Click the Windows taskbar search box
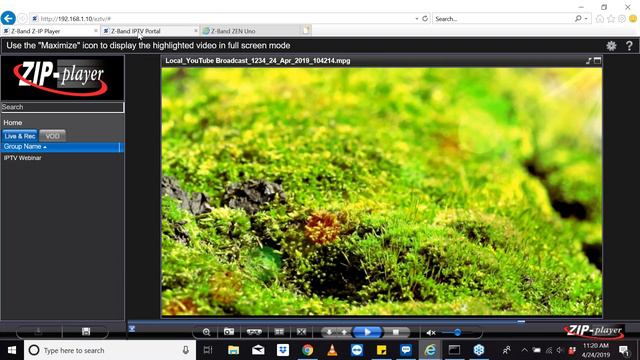This screenshot has width=640, height=360. click(x=110, y=350)
